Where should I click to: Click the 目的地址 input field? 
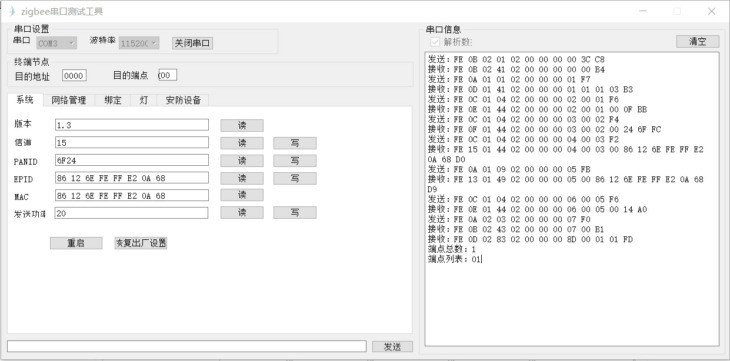click(74, 75)
